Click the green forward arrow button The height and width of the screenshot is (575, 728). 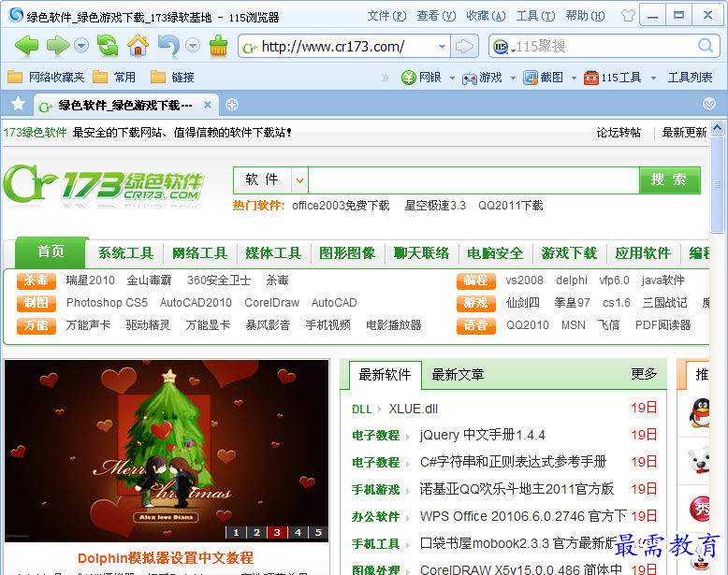(58, 46)
